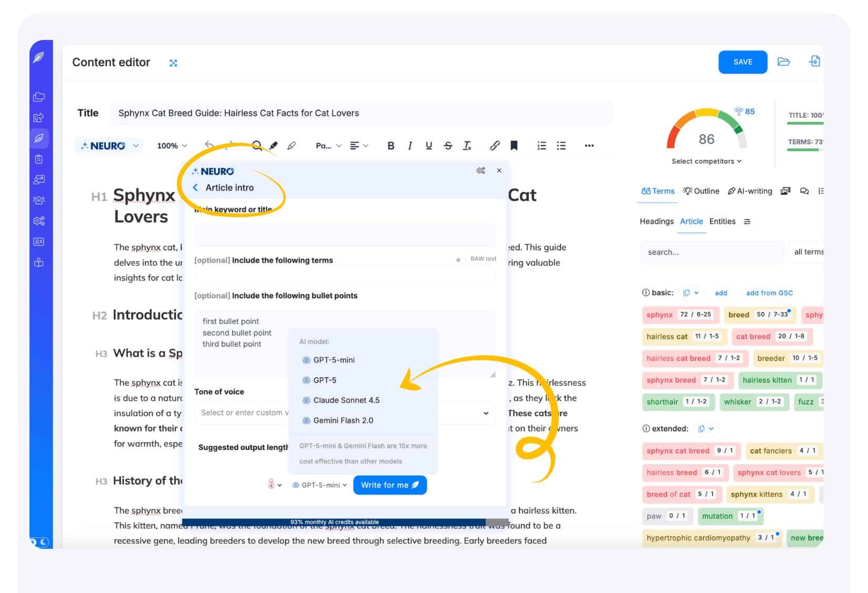Image resolution: width=868 pixels, height=593 pixels.
Task: Open settings gear in the NEURO popup
Action: pyautogui.click(x=480, y=170)
